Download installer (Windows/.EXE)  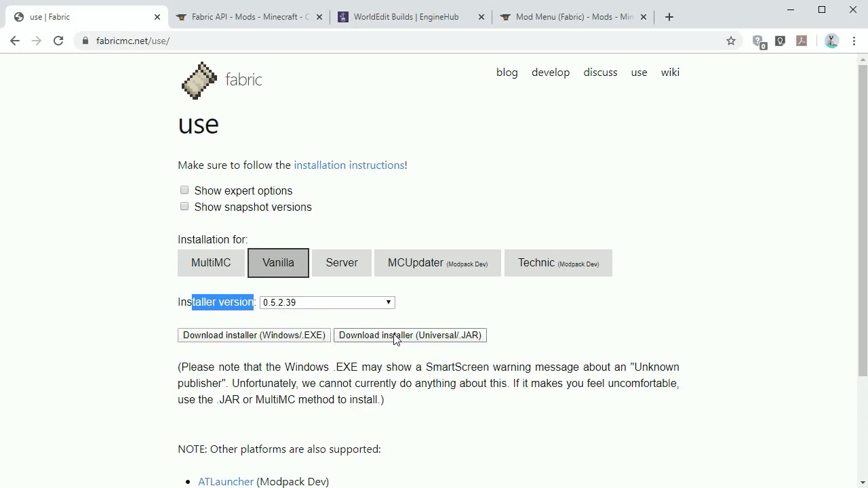coord(254,335)
